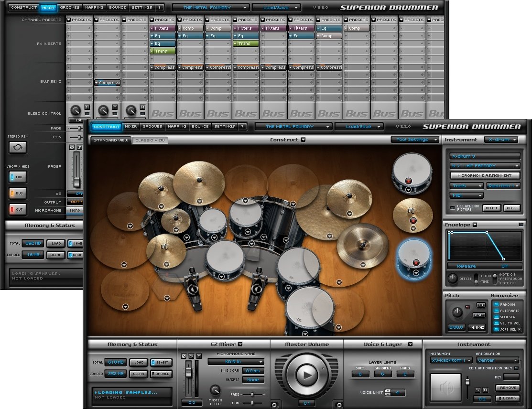Mute the EZ Mixer channel

coord(199,356)
